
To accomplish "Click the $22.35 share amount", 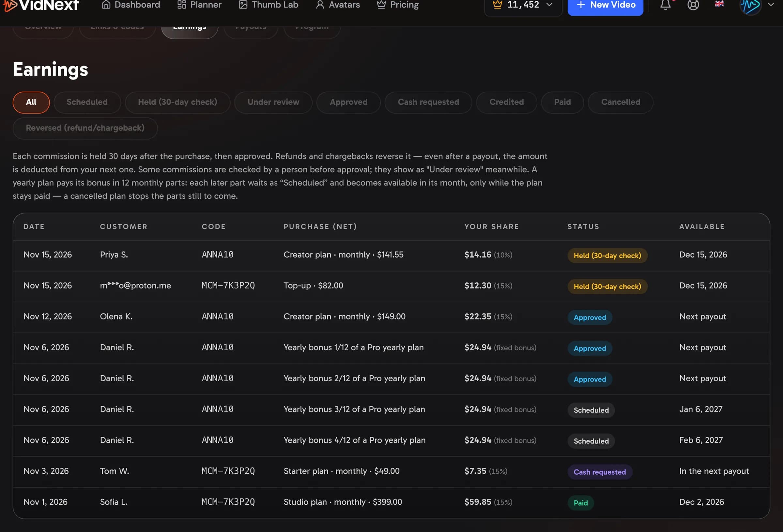I will coord(478,317).
